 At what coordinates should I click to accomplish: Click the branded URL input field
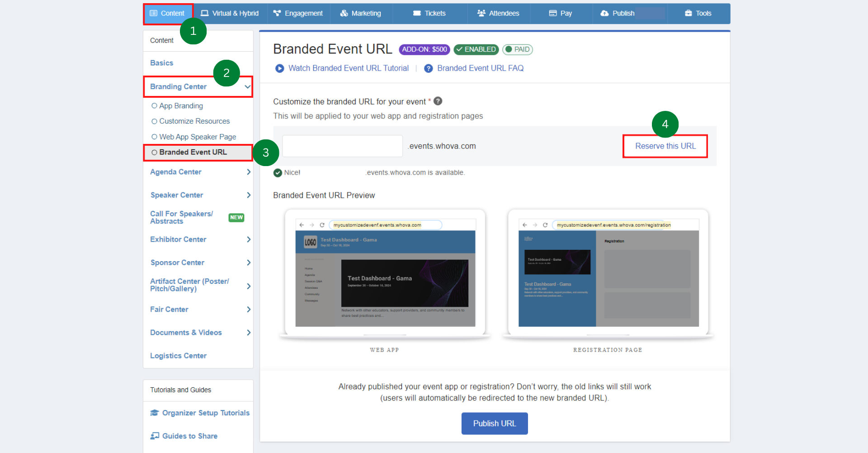pos(342,146)
